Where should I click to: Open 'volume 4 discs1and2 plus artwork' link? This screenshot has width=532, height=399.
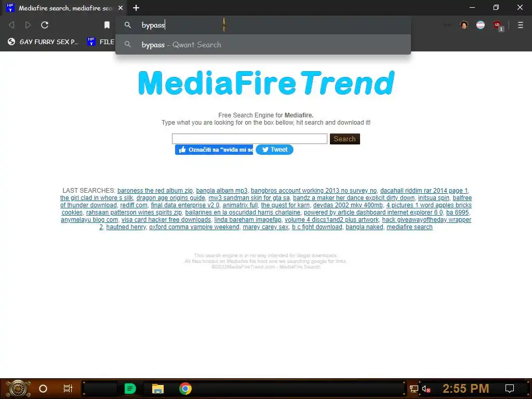click(331, 220)
